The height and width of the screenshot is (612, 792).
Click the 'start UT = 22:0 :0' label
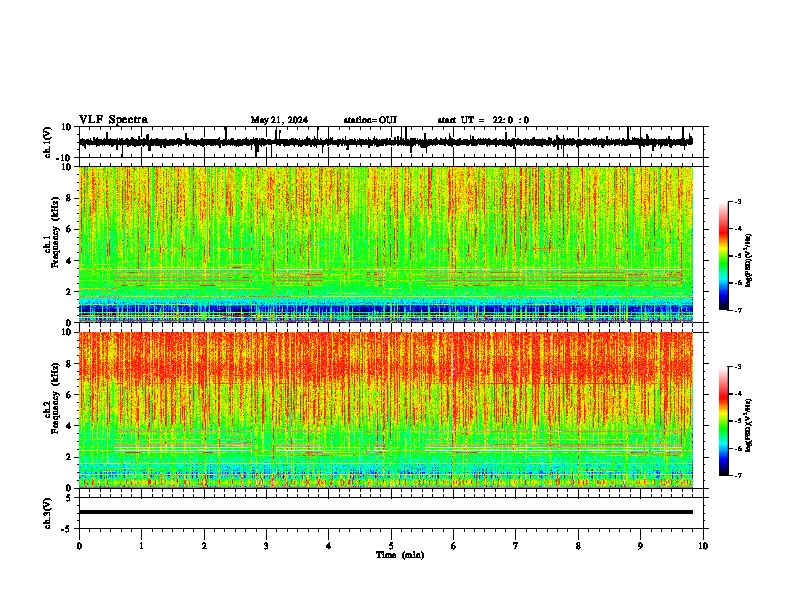pyautogui.click(x=483, y=120)
